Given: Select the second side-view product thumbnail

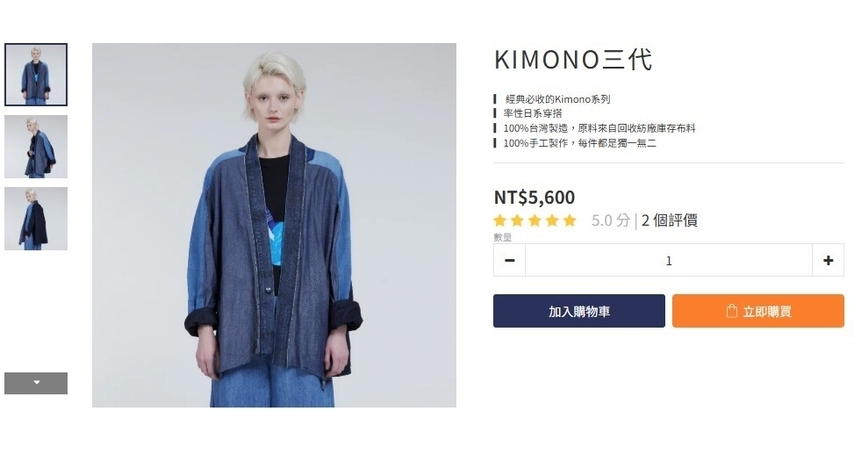Looking at the screenshot, I should pos(36,147).
